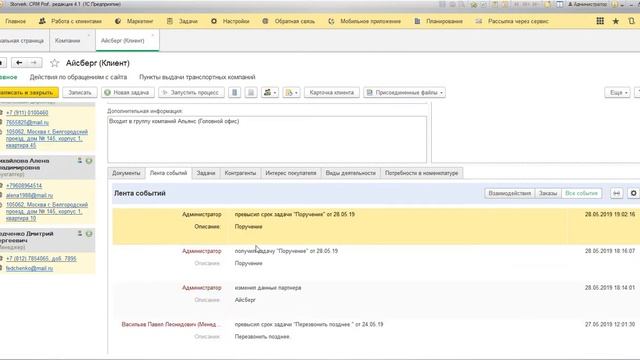Switch to the Интерес покупателя tab
640x360 pixels.
tap(291, 173)
